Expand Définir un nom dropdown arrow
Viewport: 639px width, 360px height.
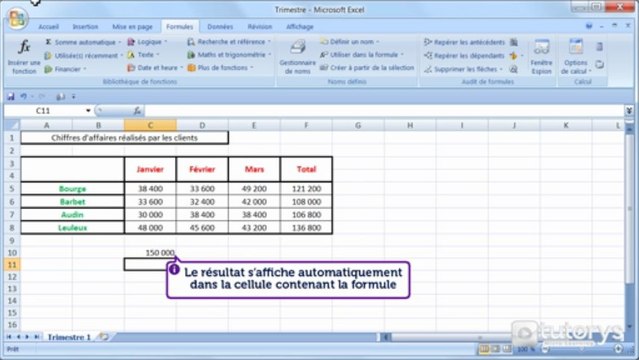(378, 42)
